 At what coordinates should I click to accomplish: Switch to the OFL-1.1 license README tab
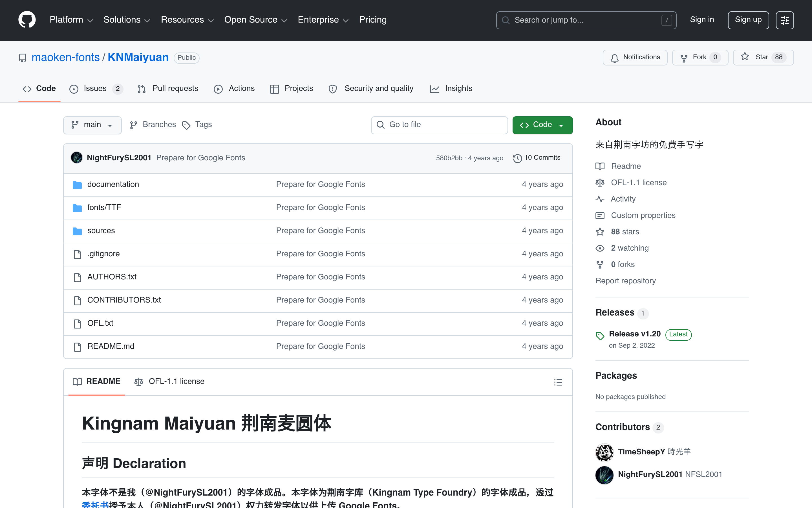(x=169, y=382)
